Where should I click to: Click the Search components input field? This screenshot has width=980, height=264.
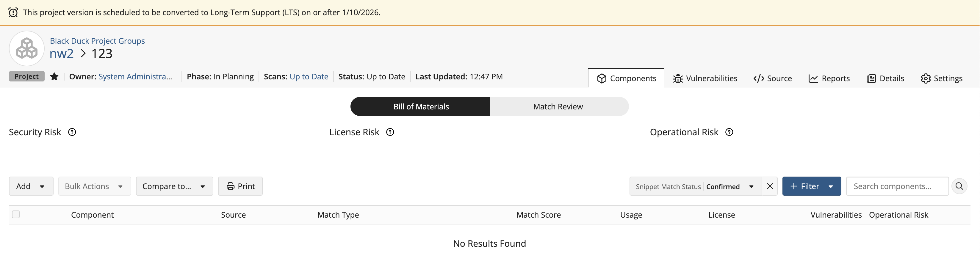click(897, 186)
